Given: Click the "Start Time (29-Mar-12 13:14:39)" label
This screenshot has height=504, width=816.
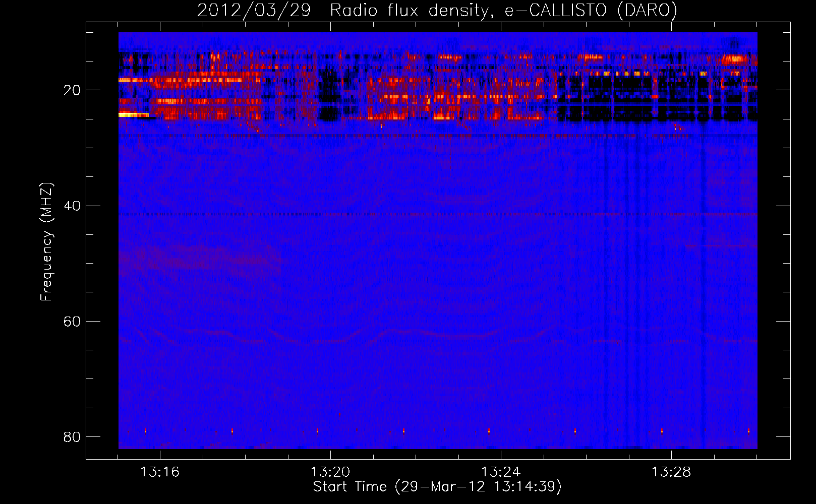Looking at the screenshot, I should 437,487.
